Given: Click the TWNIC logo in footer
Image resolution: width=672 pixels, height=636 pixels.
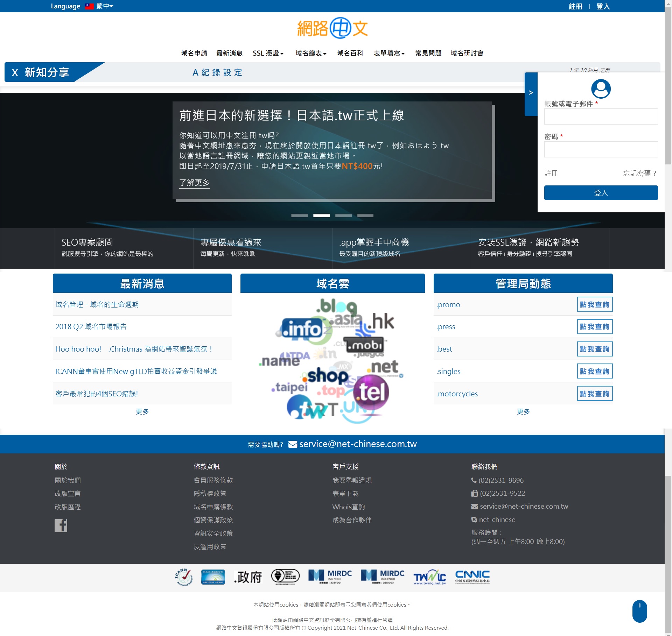Looking at the screenshot, I should click(x=430, y=577).
